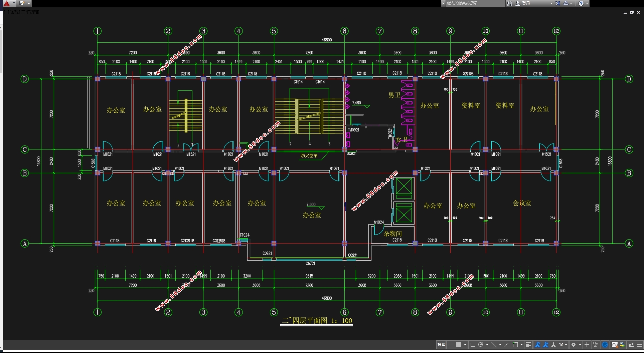Expand the Quick Access Toolbar customize arrow
Image resolution: width=644 pixels, height=353 pixels.
click(29, 3)
